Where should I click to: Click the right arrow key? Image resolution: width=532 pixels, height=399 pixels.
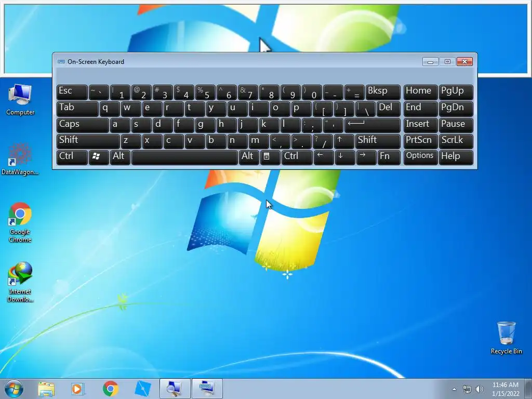tap(366, 157)
